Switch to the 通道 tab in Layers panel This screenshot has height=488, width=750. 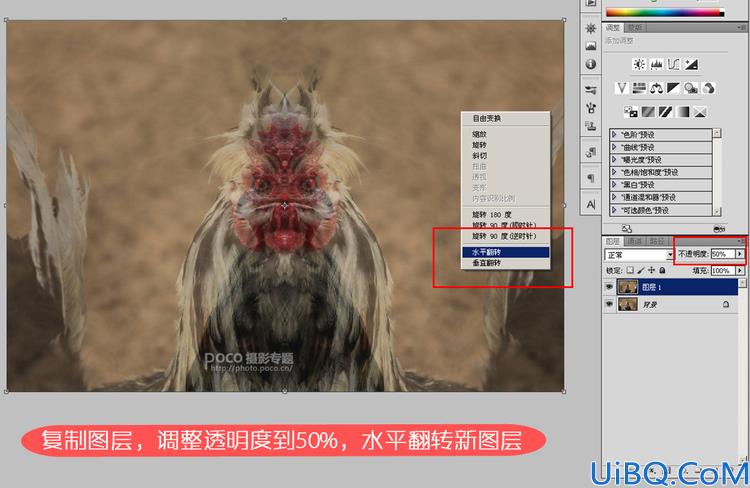(634, 241)
